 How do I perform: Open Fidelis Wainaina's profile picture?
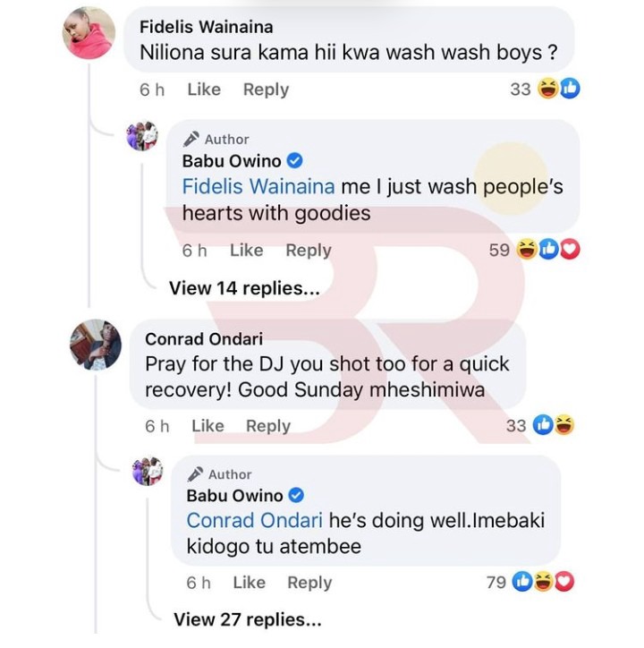89,33
